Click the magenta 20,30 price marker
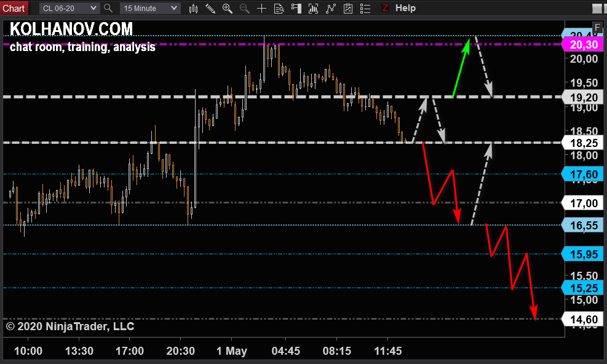 click(582, 44)
